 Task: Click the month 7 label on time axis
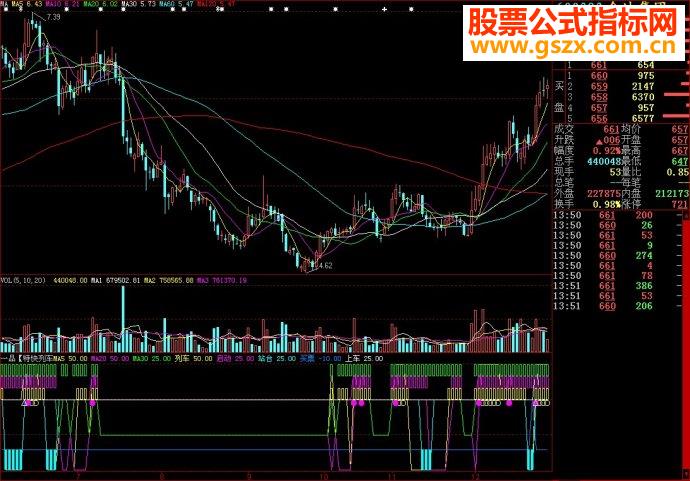(78, 476)
